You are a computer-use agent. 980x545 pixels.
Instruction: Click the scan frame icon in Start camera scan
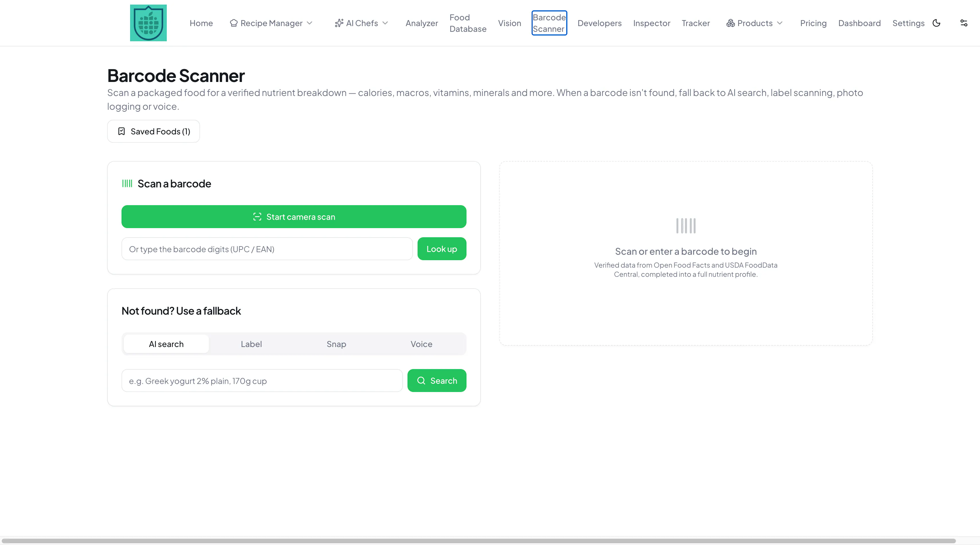[257, 217]
